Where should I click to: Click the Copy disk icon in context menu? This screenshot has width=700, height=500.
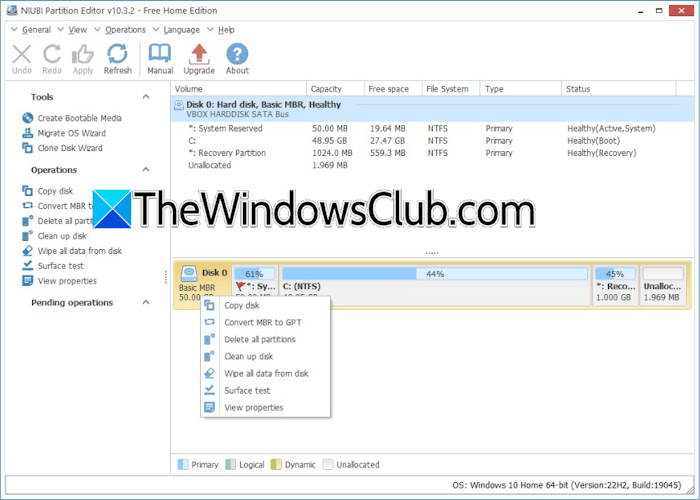coord(209,305)
